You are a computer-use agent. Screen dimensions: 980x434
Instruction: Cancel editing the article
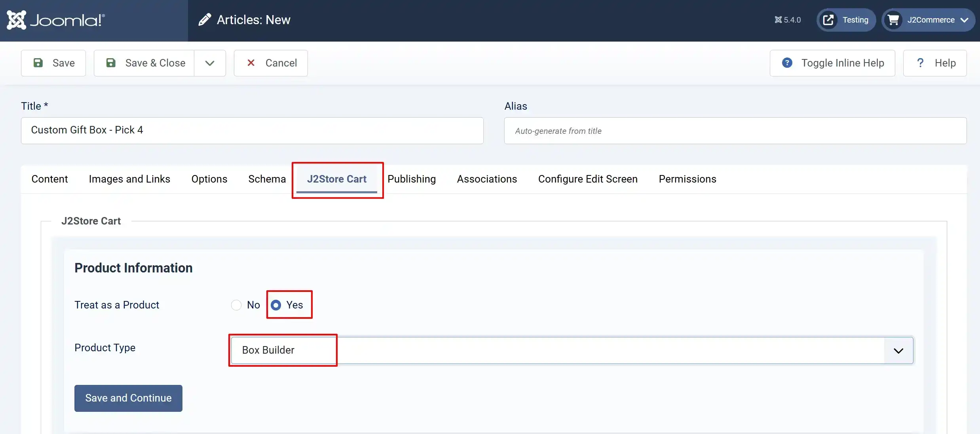271,63
